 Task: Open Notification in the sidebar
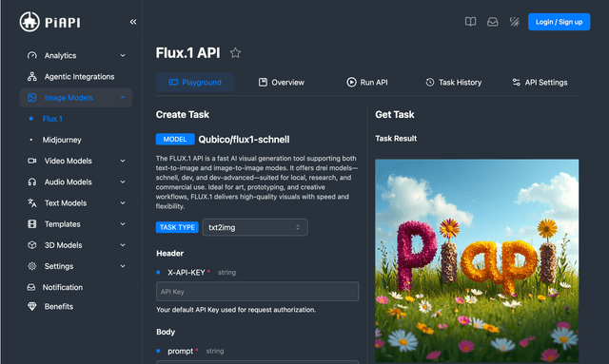pyautogui.click(x=76, y=287)
